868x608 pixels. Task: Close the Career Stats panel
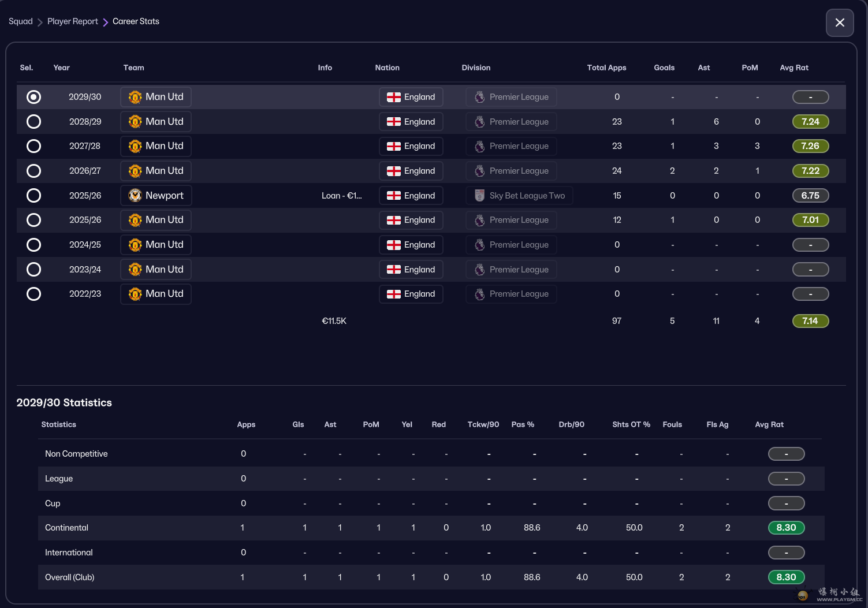coord(840,23)
